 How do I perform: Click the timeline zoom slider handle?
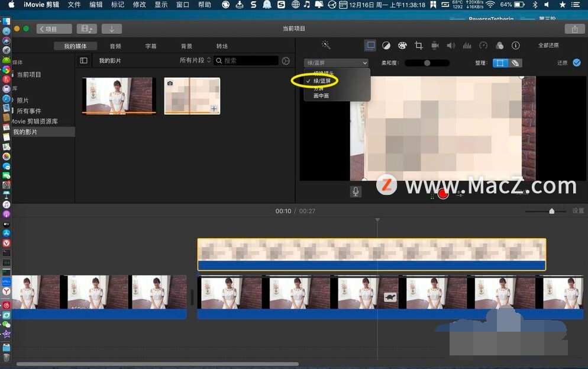click(x=552, y=211)
